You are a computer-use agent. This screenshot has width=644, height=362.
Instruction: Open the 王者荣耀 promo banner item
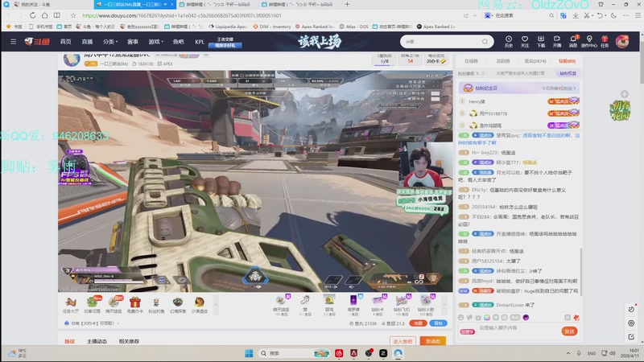pos(225,42)
